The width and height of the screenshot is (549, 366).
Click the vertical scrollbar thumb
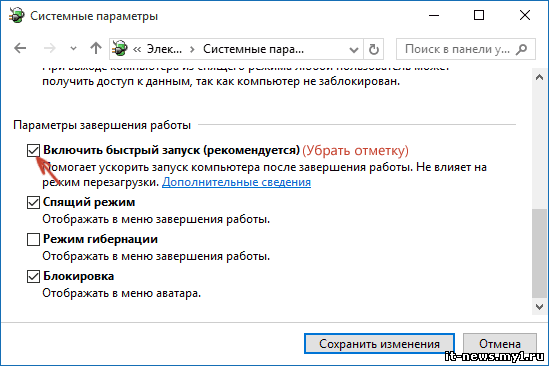(539, 253)
